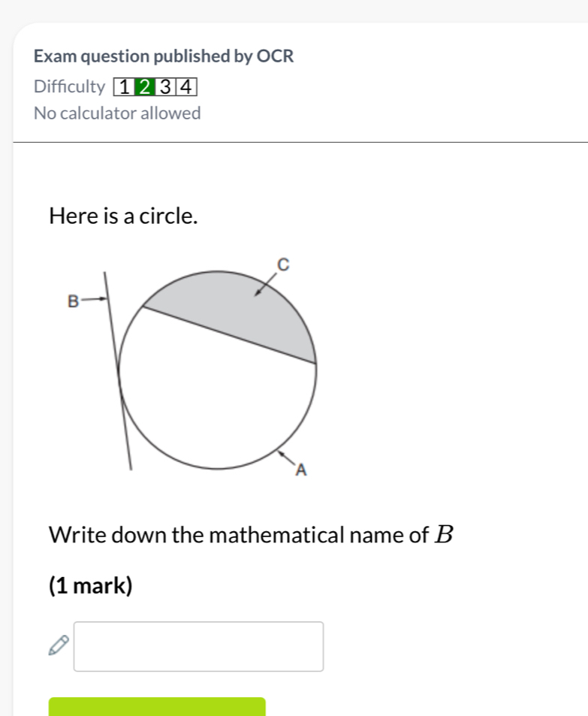This screenshot has height=716, width=588.
Task: Click the arrow pointing from label C
Action: pyautogui.click(x=266, y=284)
